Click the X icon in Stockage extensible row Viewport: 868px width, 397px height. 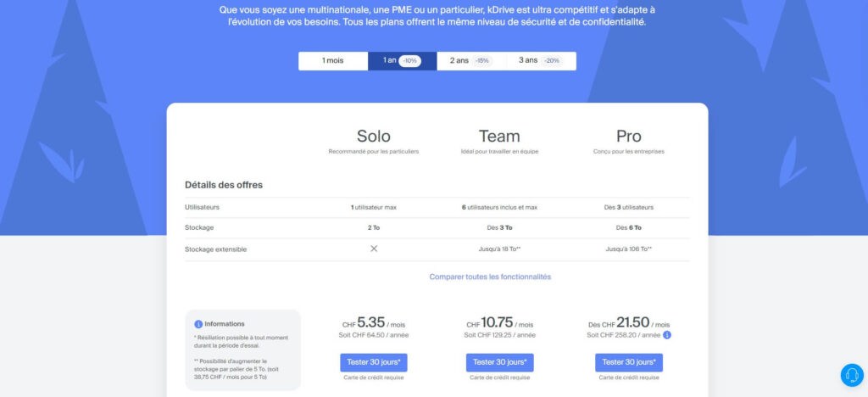[374, 249]
